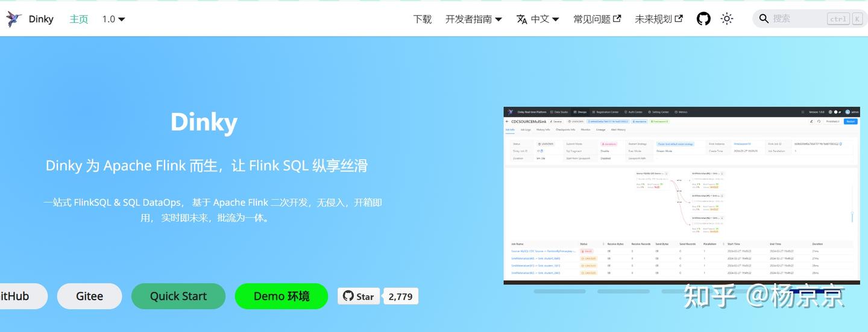Click the Demo 环境 button
The width and height of the screenshot is (868, 332).
281,296
